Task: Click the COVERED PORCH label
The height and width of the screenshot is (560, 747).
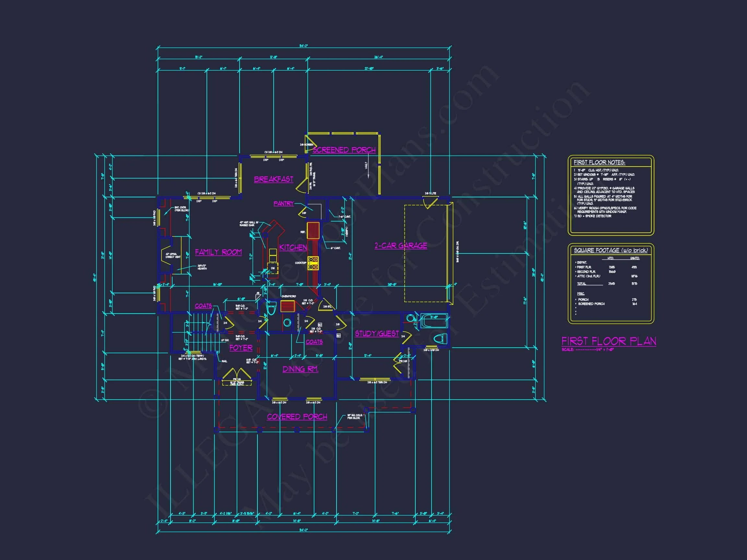Action: [x=297, y=417]
